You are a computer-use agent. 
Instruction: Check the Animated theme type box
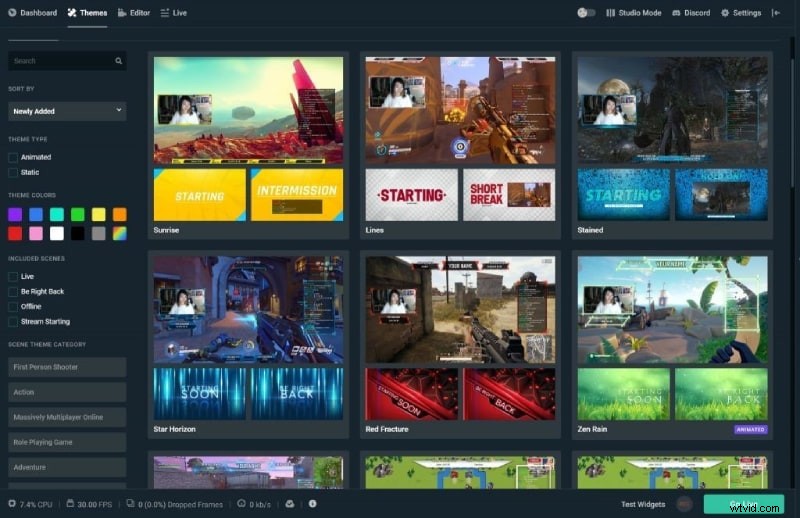point(13,157)
